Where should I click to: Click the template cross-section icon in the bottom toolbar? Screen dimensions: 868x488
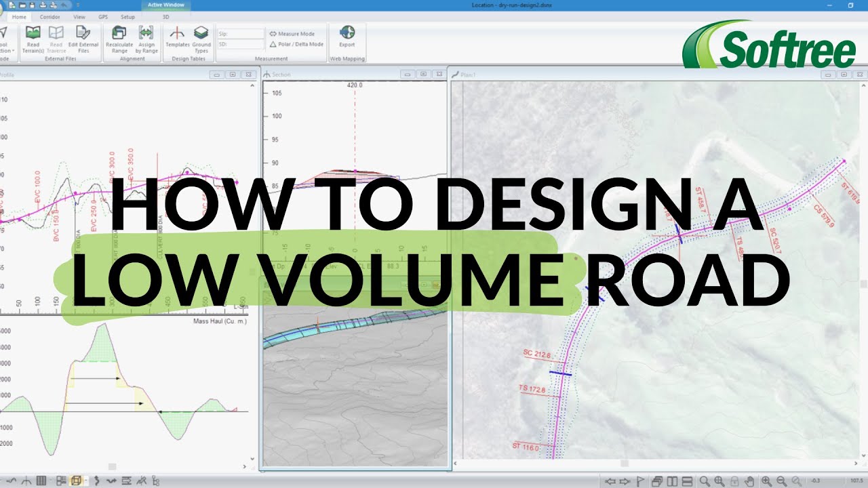pyautogui.click(x=26, y=481)
